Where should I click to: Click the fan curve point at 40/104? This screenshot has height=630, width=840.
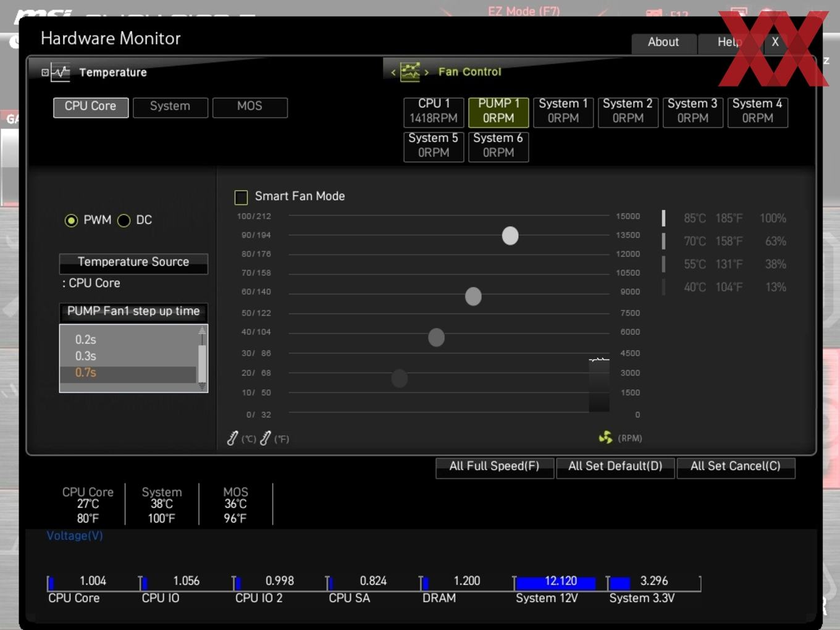tap(437, 337)
